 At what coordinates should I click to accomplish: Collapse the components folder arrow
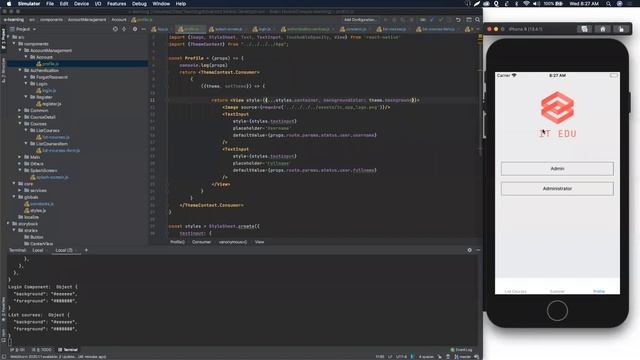point(14,44)
